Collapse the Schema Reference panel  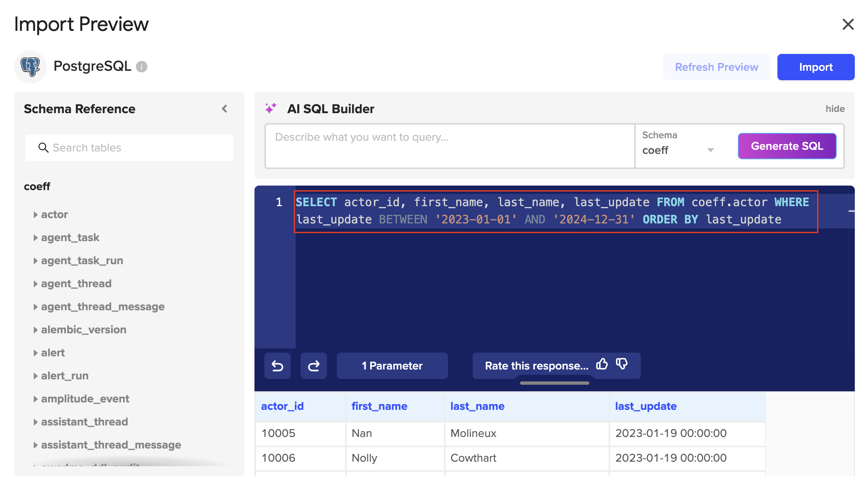click(224, 109)
